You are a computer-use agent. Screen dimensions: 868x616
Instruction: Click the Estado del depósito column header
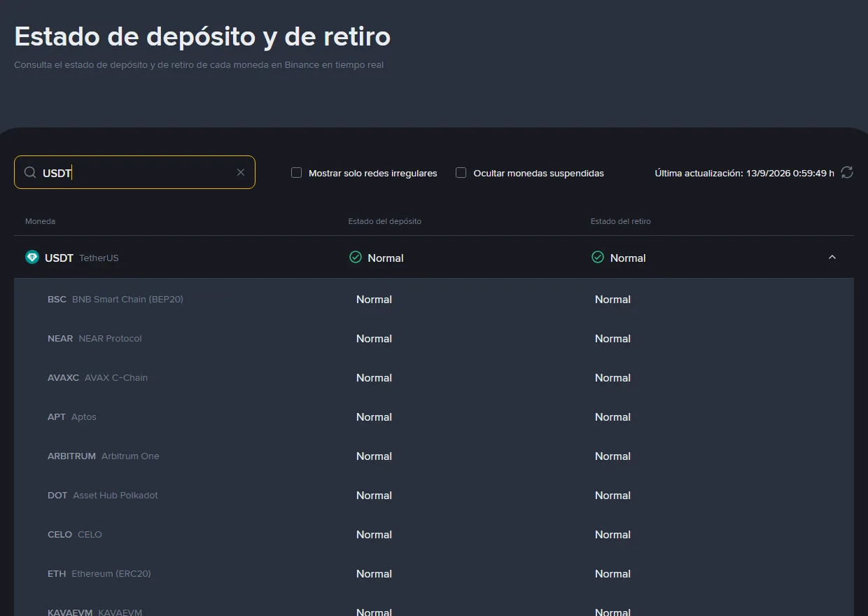[385, 221]
